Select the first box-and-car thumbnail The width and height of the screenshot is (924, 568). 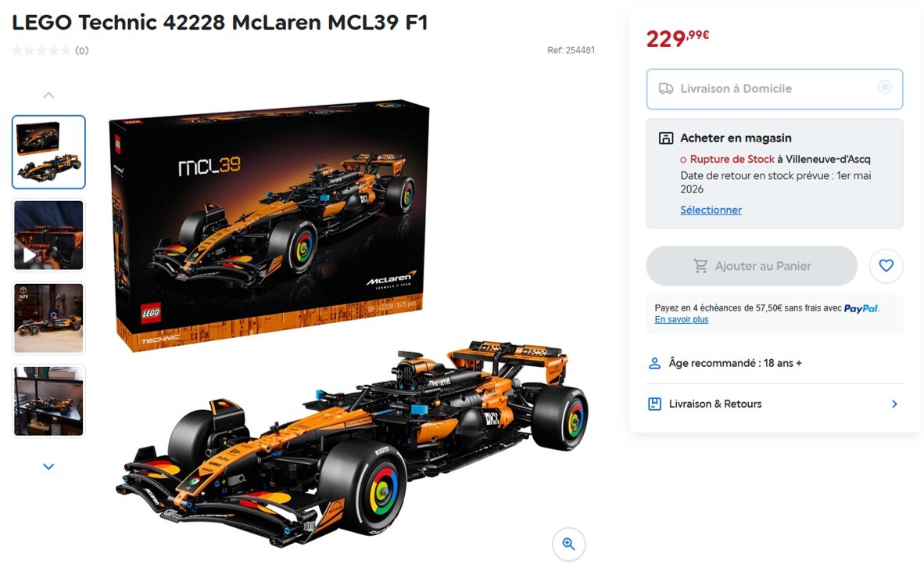pos(49,153)
